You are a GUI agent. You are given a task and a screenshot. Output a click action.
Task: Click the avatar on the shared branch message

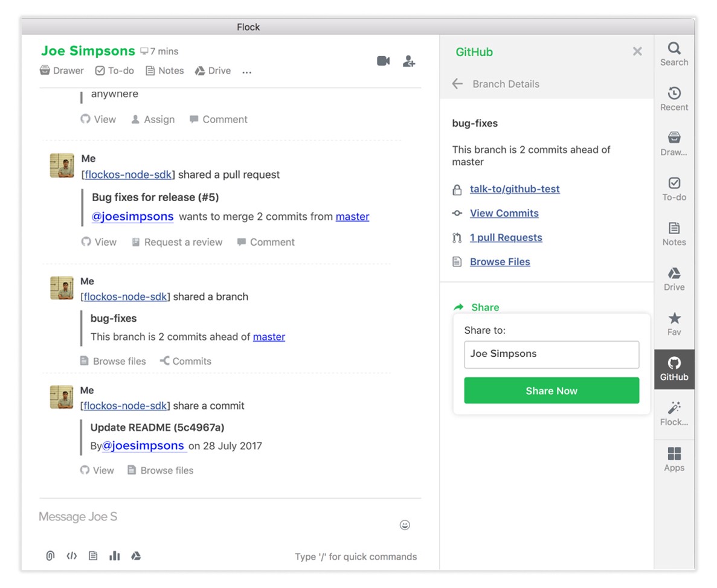click(62, 288)
